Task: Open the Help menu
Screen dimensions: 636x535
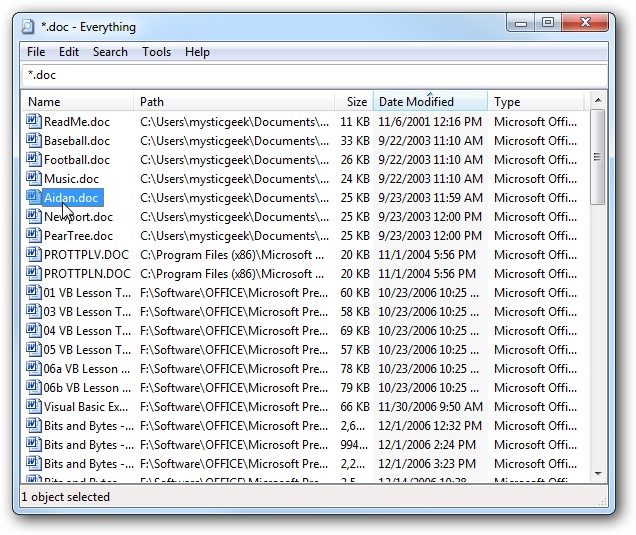Action: [x=197, y=52]
